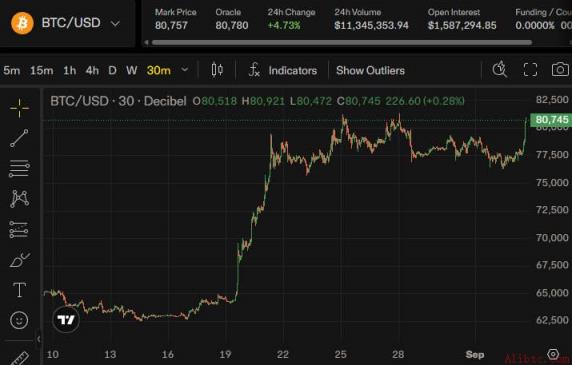Select the text annotation tool
The image size is (572, 365).
point(19,290)
